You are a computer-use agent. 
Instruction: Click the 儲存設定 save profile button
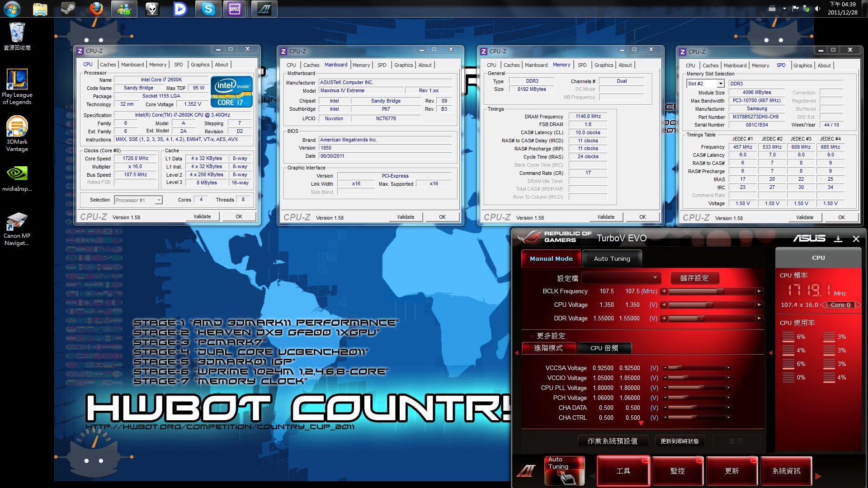click(694, 278)
